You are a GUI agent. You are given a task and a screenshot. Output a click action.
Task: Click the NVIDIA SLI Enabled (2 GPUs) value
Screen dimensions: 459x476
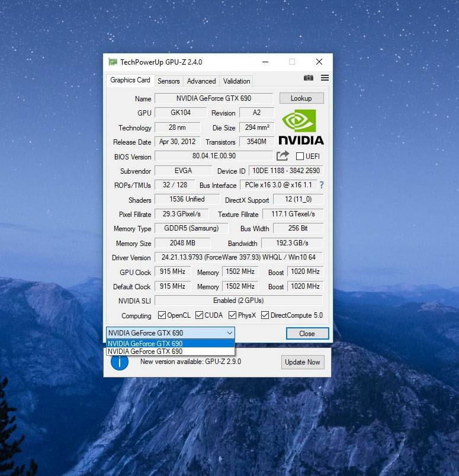pyautogui.click(x=239, y=301)
